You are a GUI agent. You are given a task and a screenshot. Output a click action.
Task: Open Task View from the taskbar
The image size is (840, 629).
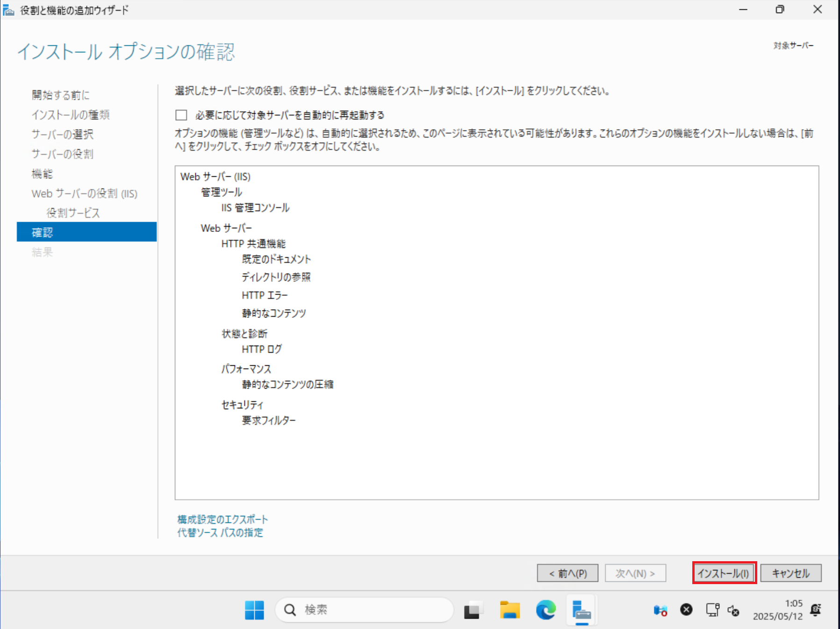[472, 610]
